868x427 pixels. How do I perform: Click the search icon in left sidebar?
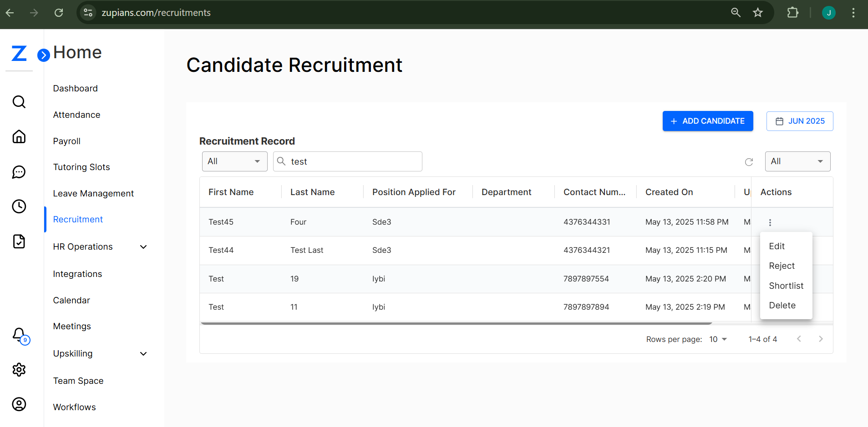tap(19, 102)
